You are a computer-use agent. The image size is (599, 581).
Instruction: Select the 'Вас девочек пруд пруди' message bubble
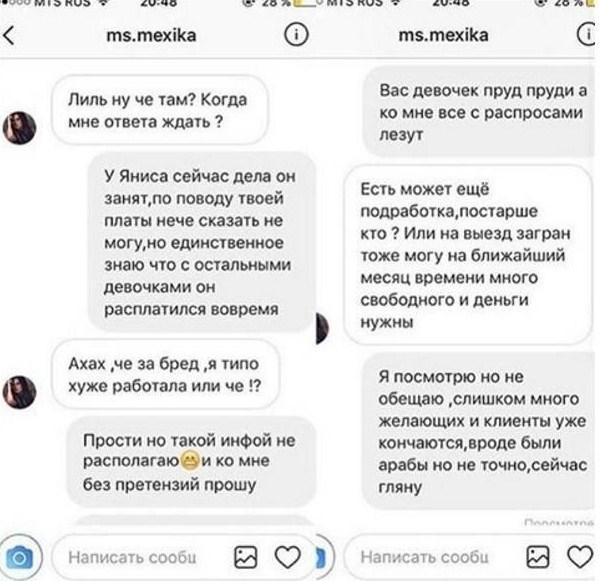coord(480,112)
